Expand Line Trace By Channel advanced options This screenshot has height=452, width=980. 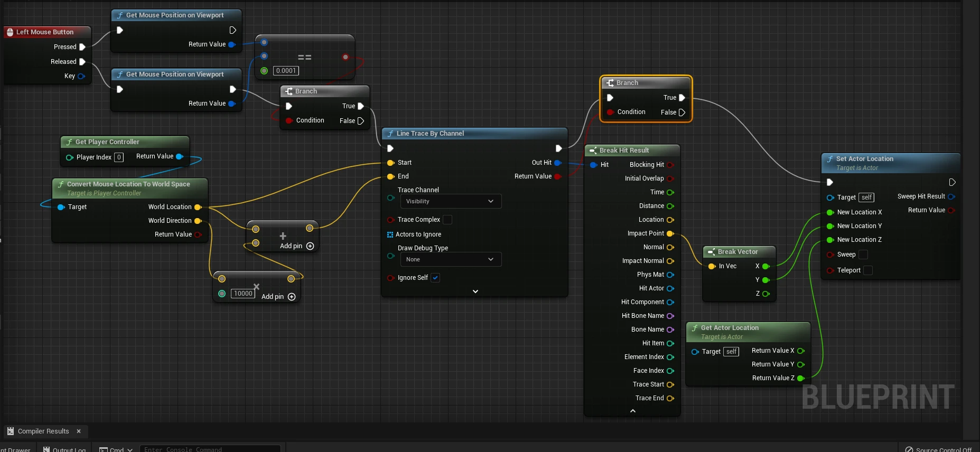tap(475, 291)
